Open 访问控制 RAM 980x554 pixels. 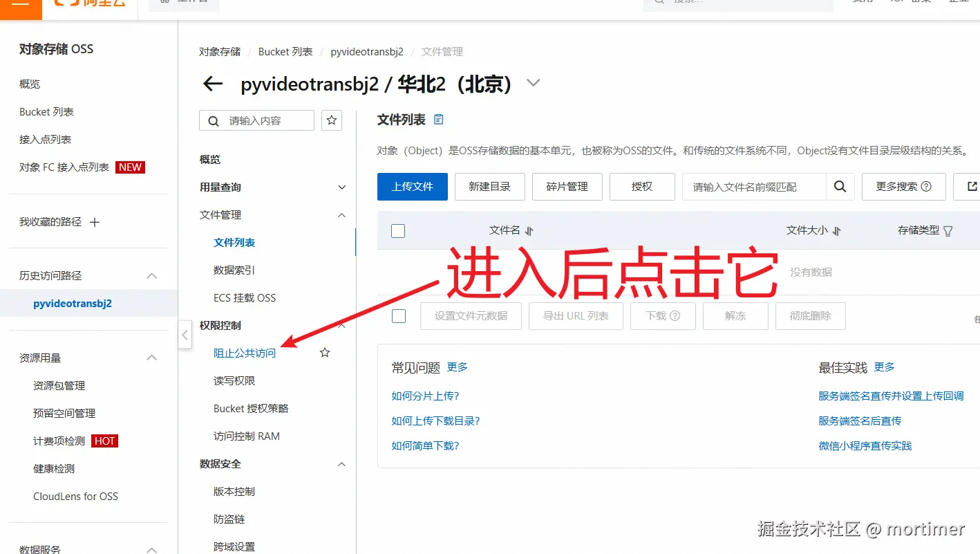point(247,436)
